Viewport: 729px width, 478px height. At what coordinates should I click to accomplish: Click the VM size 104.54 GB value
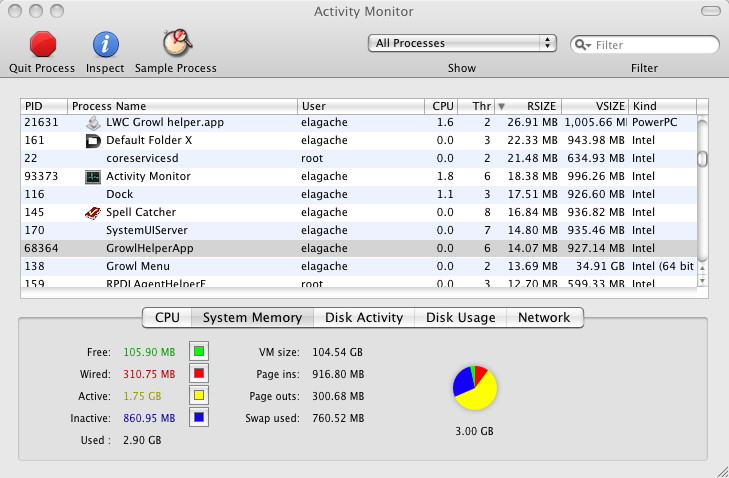click(338, 352)
